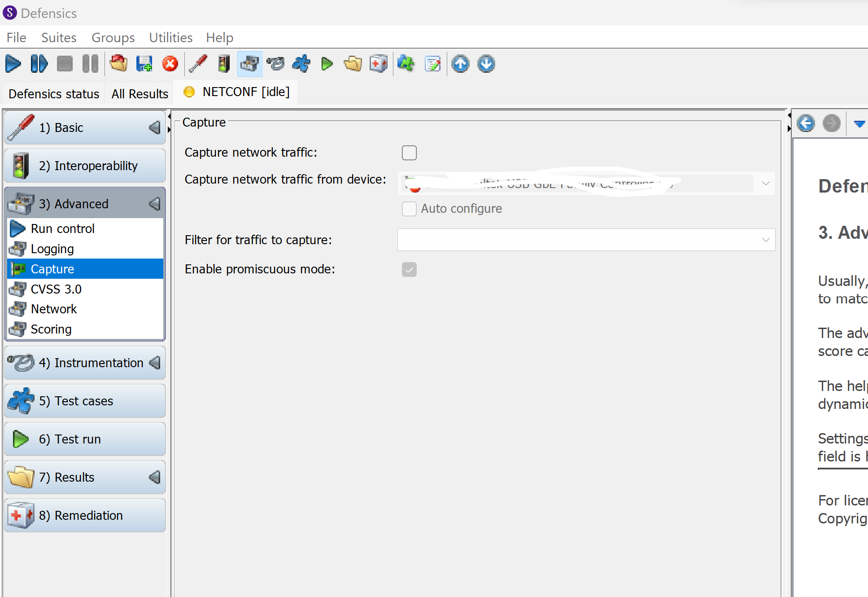Click the save results toolbar icon

(144, 64)
